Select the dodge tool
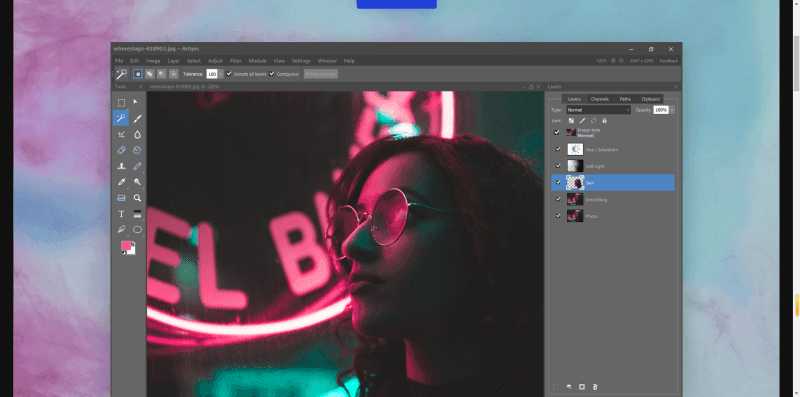Image resolution: width=800 pixels, height=397 pixels. [x=137, y=182]
